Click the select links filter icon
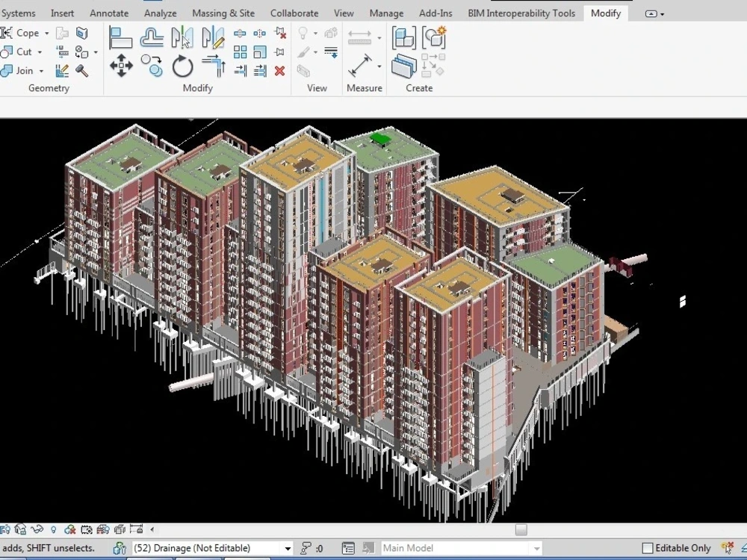The width and height of the screenshot is (747, 560). (728, 548)
